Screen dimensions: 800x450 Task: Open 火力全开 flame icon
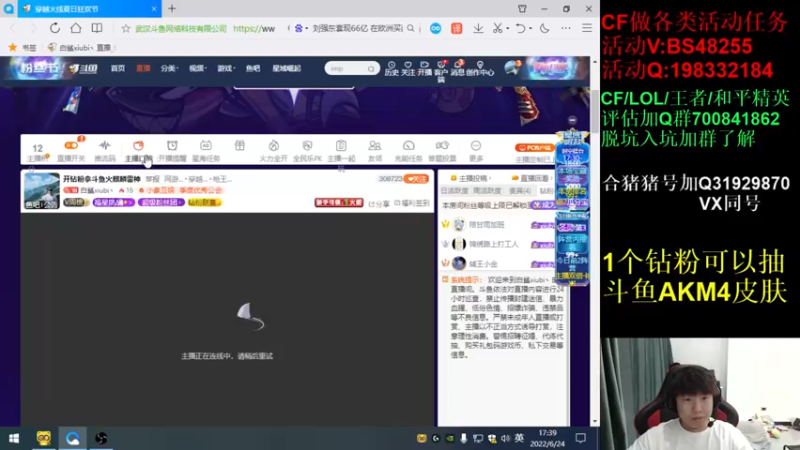click(x=273, y=151)
